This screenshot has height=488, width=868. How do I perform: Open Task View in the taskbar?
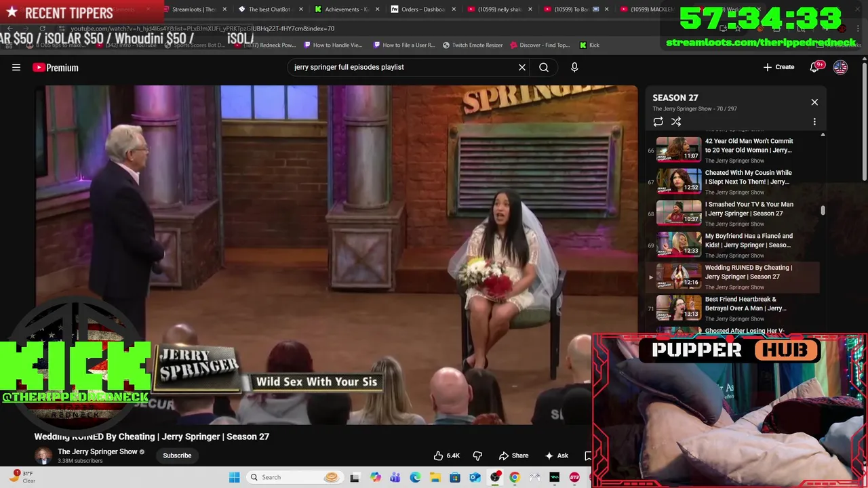(x=354, y=477)
